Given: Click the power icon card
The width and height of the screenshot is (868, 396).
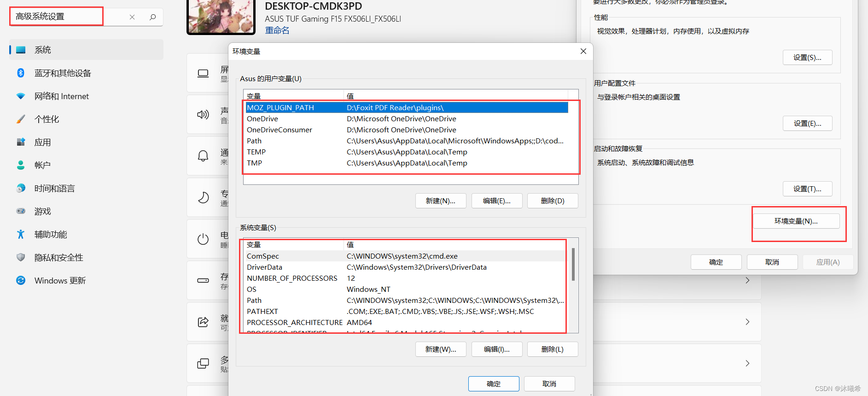Looking at the screenshot, I should click(x=203, y=239).
